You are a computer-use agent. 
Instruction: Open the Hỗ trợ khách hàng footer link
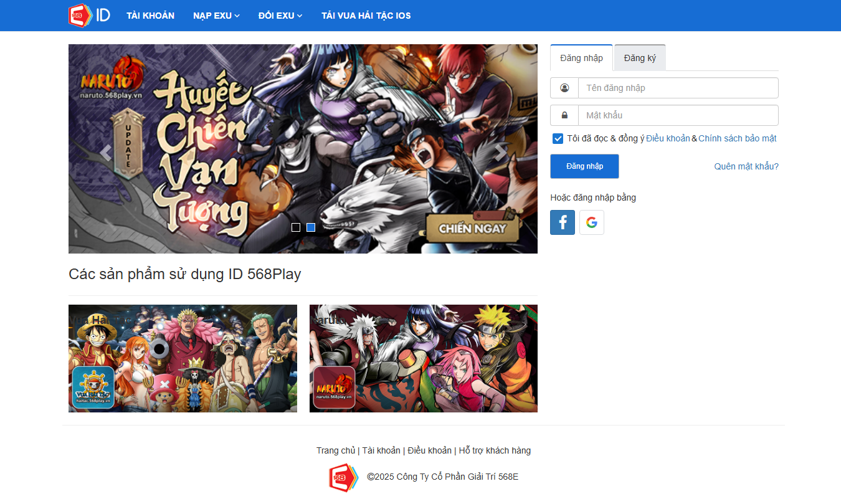click(495, 450)
